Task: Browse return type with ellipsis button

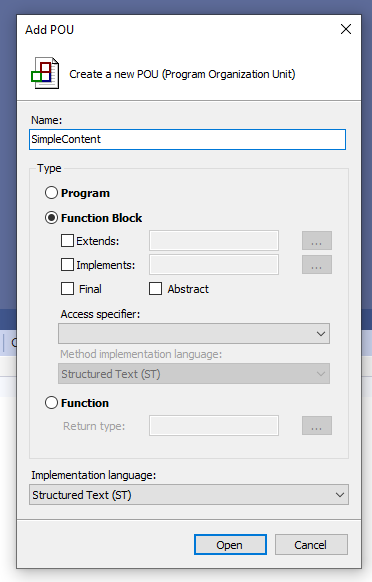Action: pos(317,425)
